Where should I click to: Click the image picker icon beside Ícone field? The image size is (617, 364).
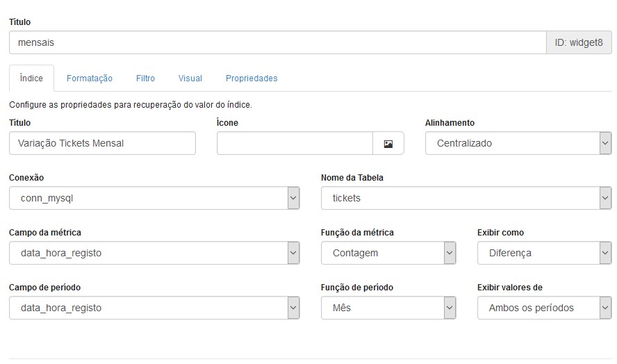click(x=388, y=143)
